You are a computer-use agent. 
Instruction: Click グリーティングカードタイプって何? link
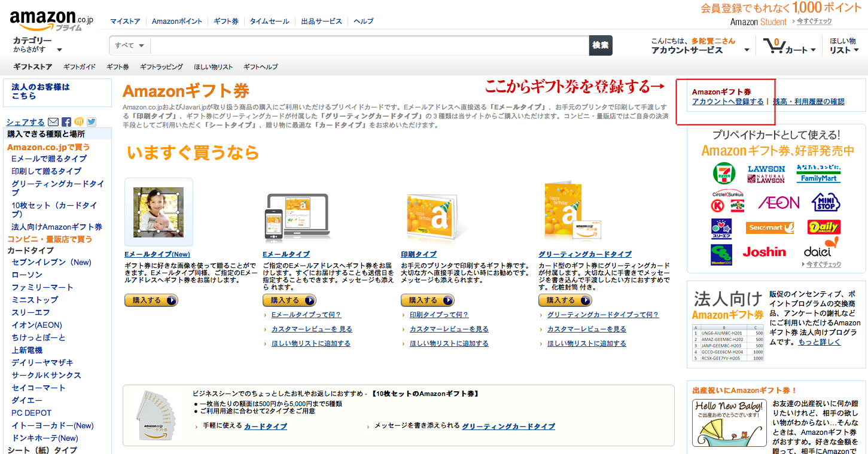(603, 315)
